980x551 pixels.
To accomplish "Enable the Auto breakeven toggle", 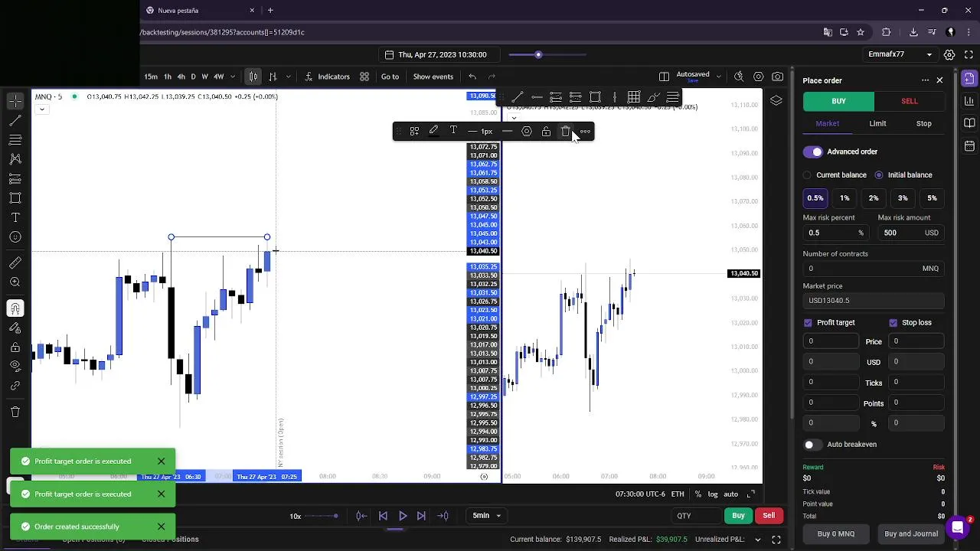I will pos(812,445).
